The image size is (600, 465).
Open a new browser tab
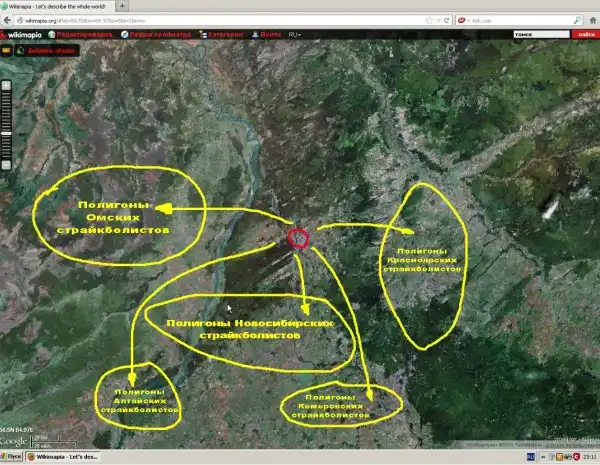click(x=122, y=6)
